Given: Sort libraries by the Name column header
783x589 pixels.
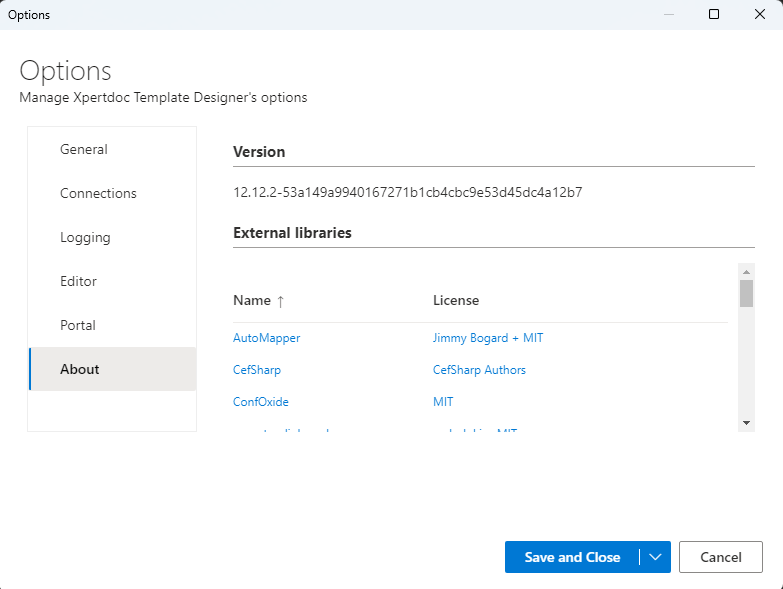Looking at the screenshot, I should coord(252,300).
